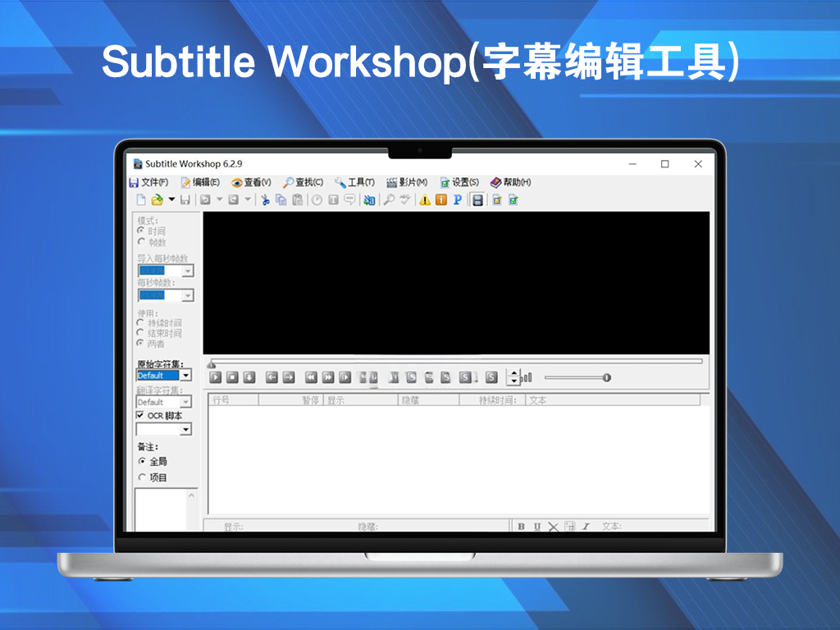Click the Redo toolbar icon
The height and width of the screenshot is (630, 840).
[x=234, y=200]
